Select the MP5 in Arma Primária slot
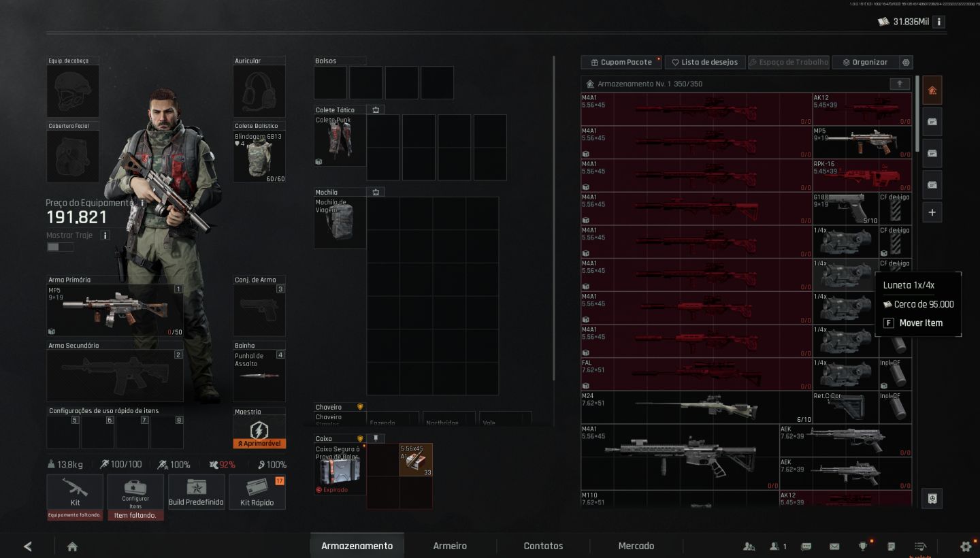Screen dimensions: 980x558 (115, 310)
